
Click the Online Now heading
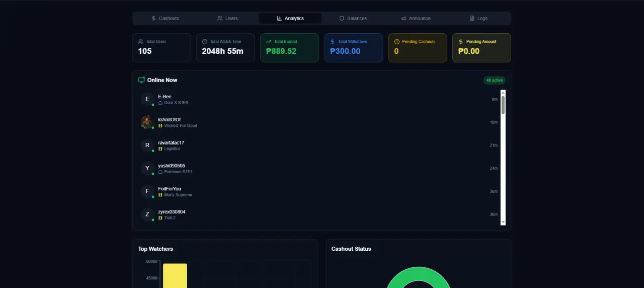tap(162, 80)
